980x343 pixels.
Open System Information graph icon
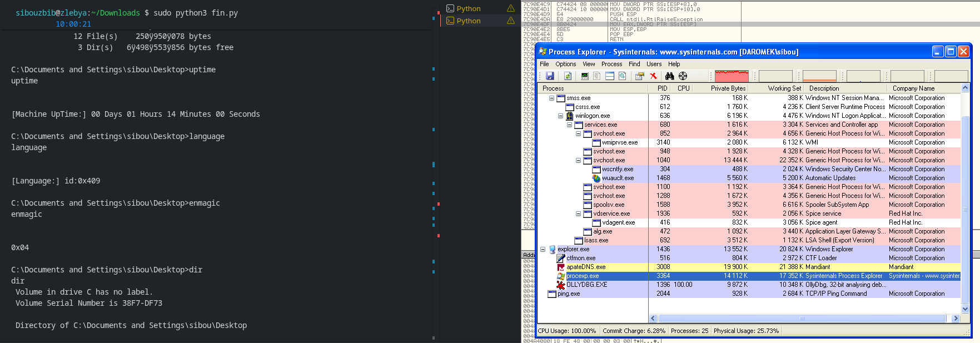coord(585,76)
